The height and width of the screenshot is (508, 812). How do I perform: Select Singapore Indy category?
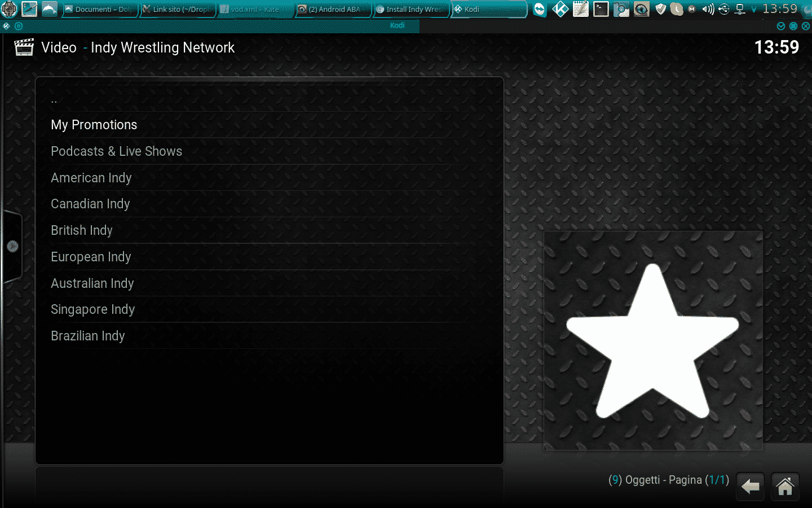[269, 309]
